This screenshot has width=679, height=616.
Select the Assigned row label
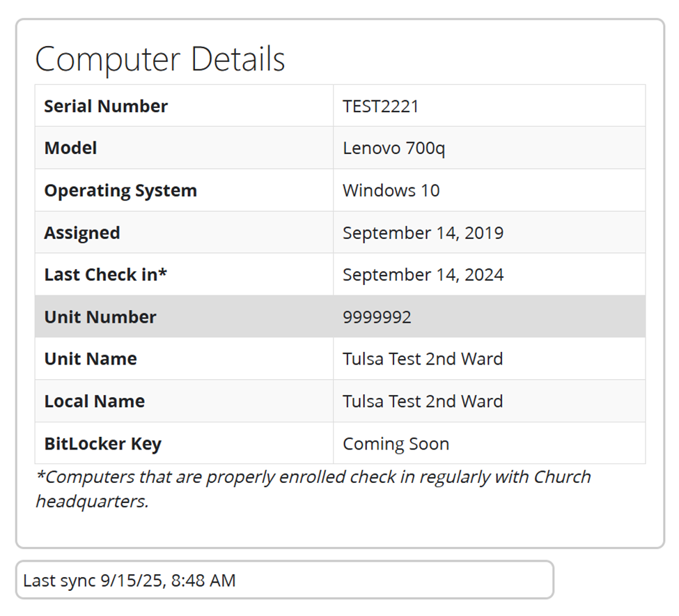tap(82, 233)
